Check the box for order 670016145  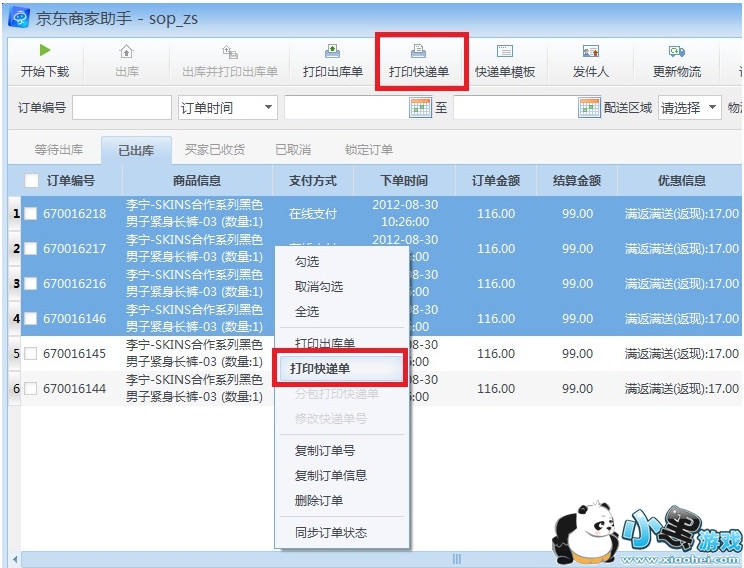click(x=30, y=354)
